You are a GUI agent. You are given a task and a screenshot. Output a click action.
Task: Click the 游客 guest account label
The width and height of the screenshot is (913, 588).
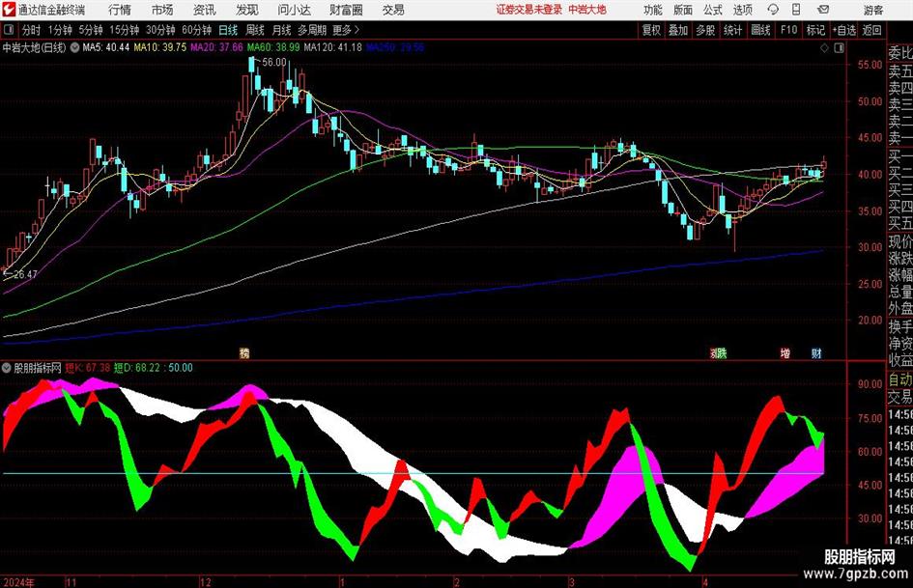coord(872,10)
